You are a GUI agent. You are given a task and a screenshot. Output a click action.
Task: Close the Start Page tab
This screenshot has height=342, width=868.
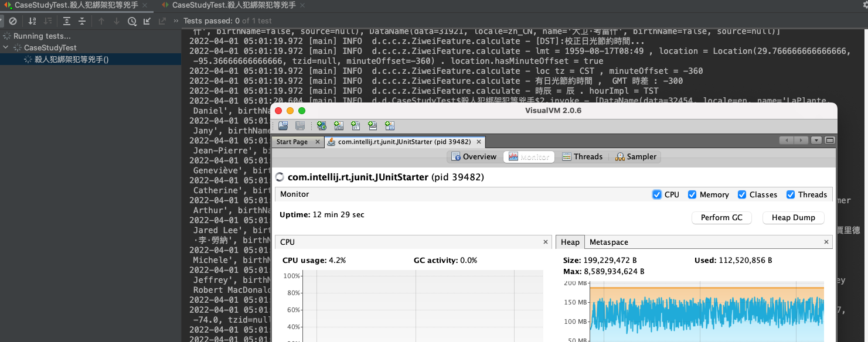click(318, 142)
